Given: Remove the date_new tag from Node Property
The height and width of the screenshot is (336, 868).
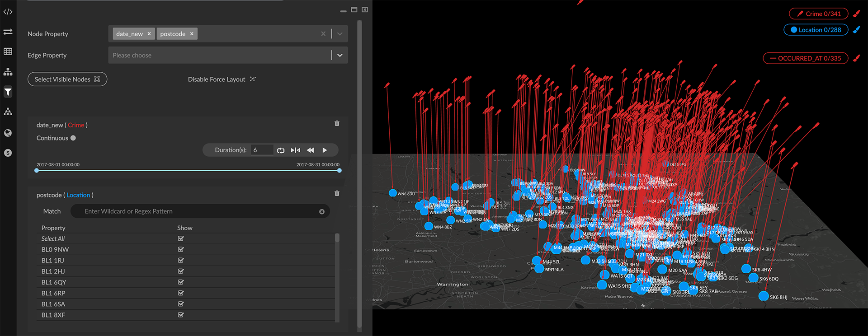Looking at the screenshot, I should [x=149, y=34].
